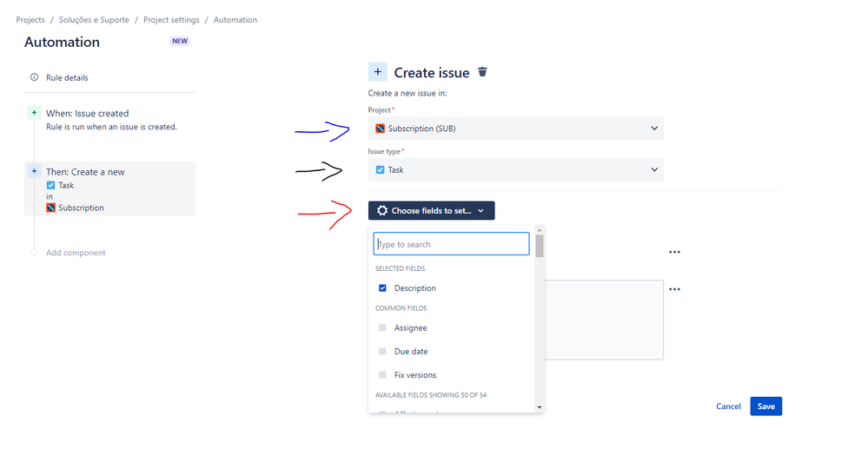Viewport: 868px width, 456px height.
Task: Click the Task type icon in the rule sidebar
Action: (x=51, y=185)
